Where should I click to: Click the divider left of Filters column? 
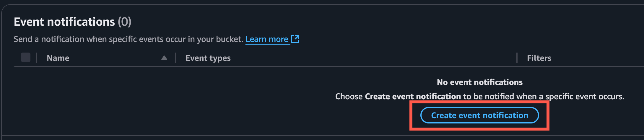[517, 58]
